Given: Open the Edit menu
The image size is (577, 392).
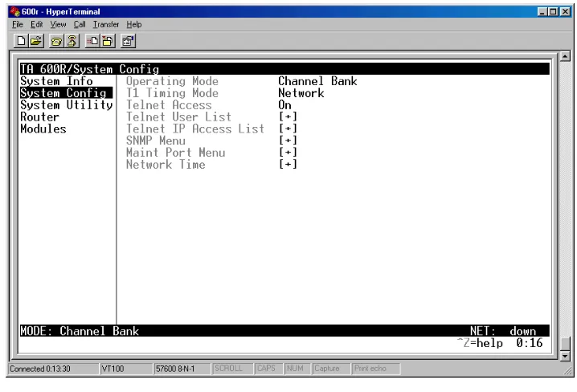Looking at the screenshot, I should point(36,25).
